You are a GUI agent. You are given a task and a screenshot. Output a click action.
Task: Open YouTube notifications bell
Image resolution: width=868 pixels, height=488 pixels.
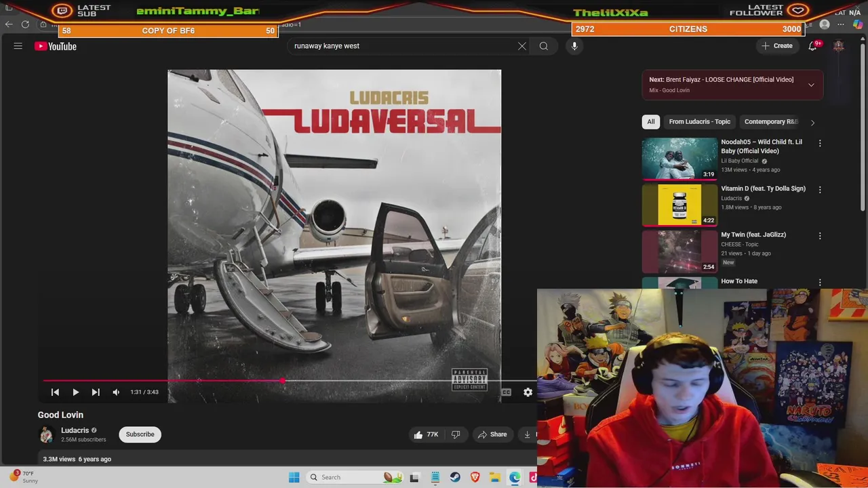click(812, 46)
